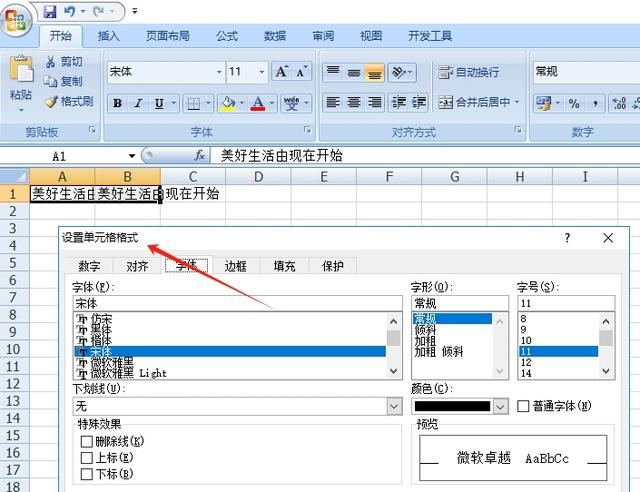This screenshot has height=492, width=640.
Task: Toggle underline formatting
Action: (x=159, y=103)
